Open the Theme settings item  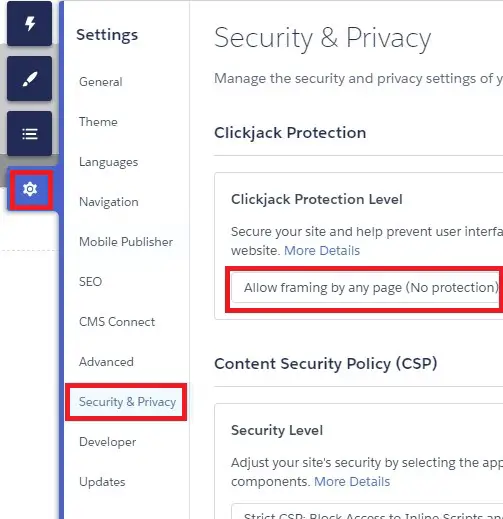pyautogui.click(x=98, y=122)
